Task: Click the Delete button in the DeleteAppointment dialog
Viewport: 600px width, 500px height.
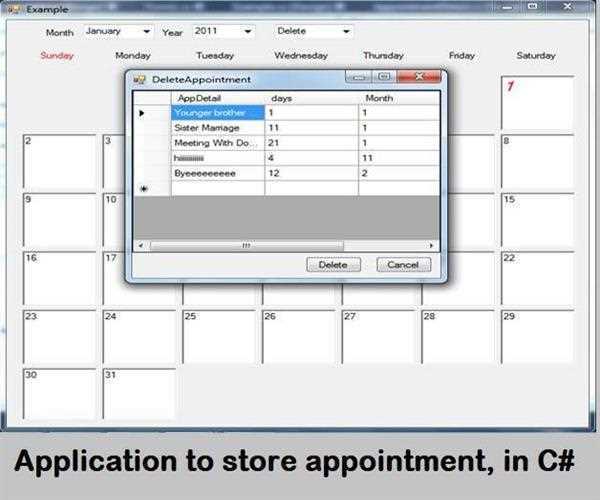Action: (x=333, y=265)
